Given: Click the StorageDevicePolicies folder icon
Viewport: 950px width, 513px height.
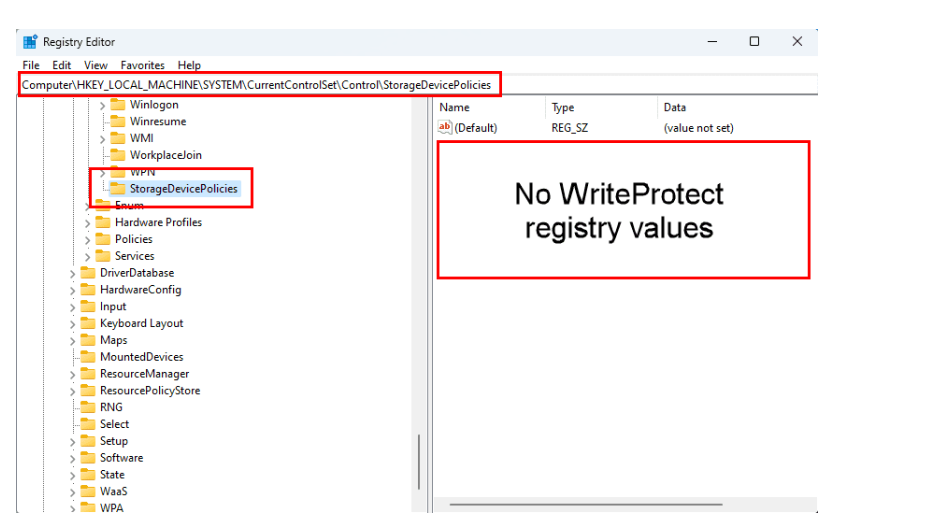Looking at the screenshot, I should pyautogui.click(x=117, y=188).
